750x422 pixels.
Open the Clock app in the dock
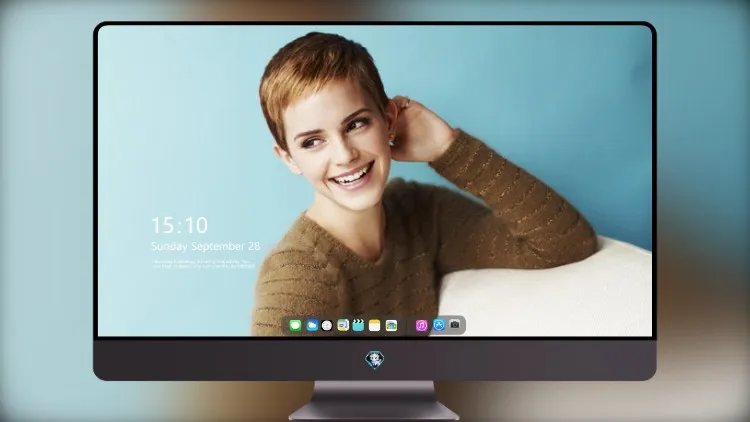(327, 325)
